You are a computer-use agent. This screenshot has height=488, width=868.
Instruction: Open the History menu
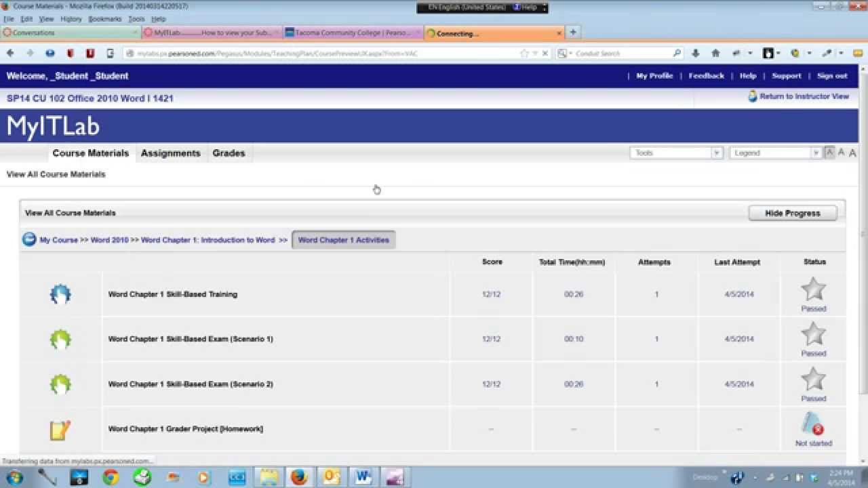point(71,19)
